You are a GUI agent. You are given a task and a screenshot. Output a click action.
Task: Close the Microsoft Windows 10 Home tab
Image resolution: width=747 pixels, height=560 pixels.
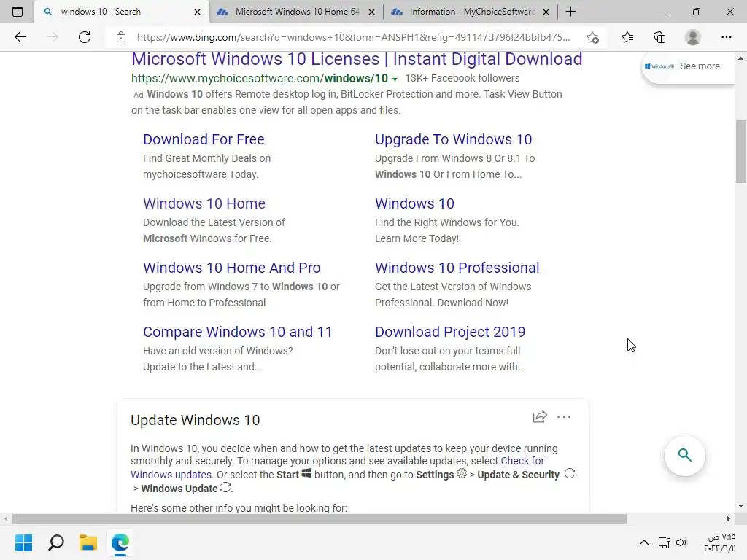371,12
